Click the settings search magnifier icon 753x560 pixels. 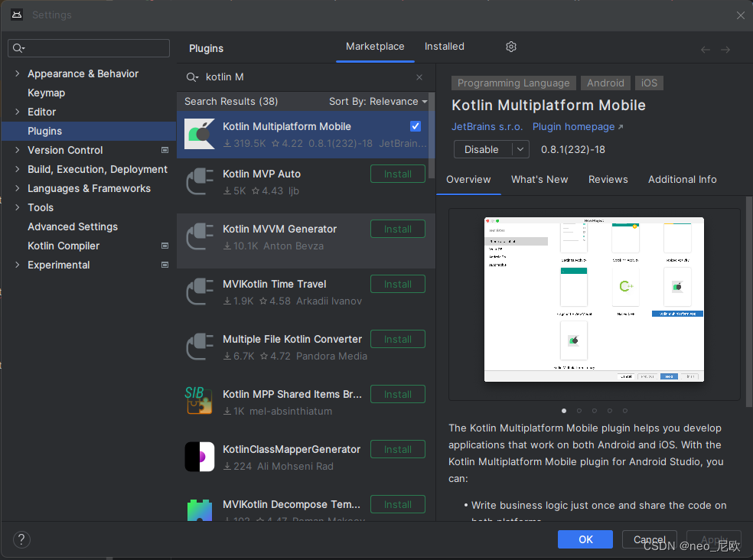18,48
